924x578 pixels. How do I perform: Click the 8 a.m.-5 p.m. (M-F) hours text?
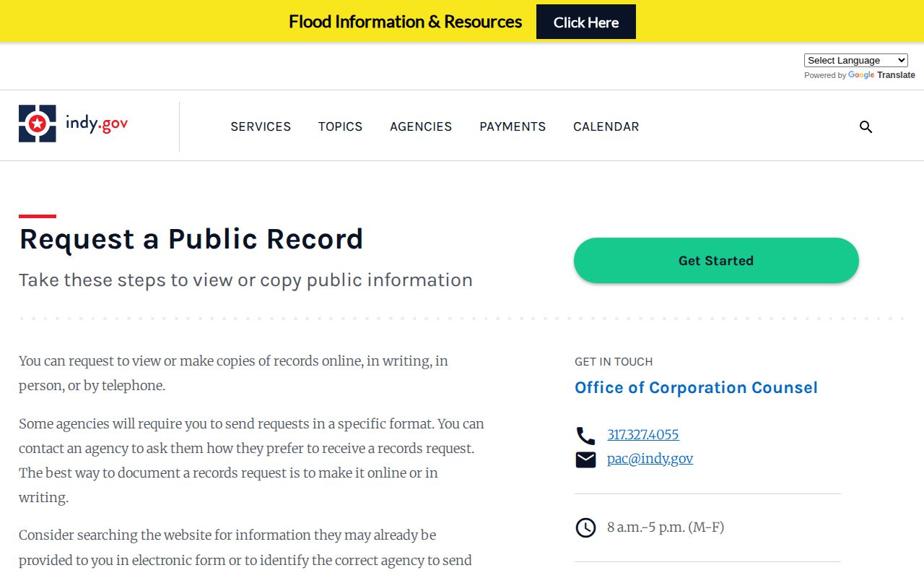tap(666, 527)
